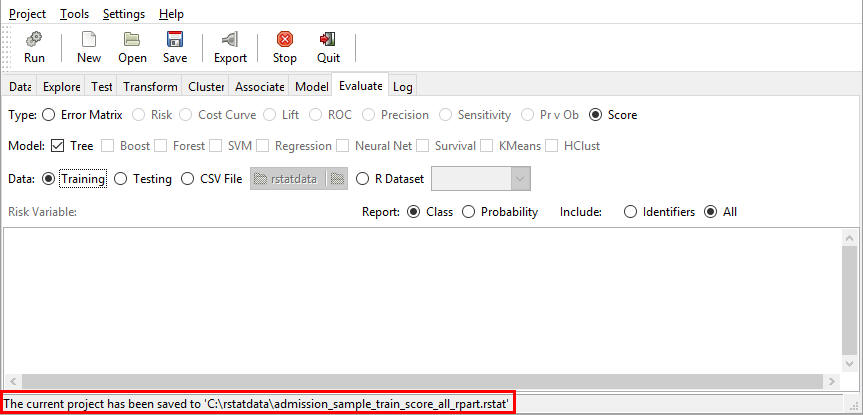Switch to the Test tab

[x=101, y=86]
